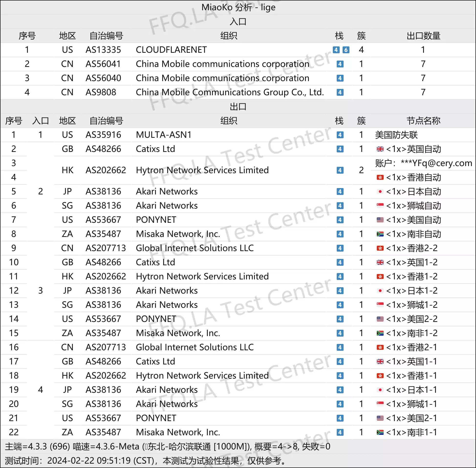Click the South Africa flag beside 南非自动
476x468 pixels.
[x=380, y=234]
